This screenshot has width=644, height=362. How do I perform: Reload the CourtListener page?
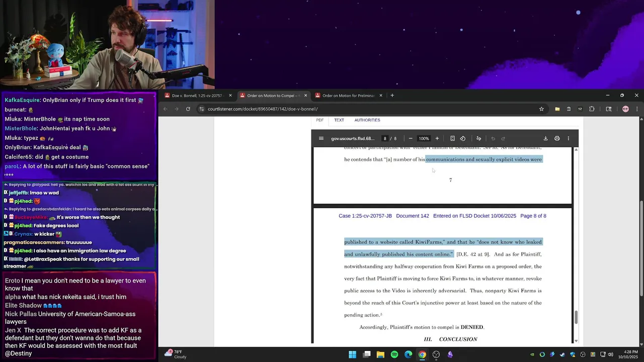point(188,109)
